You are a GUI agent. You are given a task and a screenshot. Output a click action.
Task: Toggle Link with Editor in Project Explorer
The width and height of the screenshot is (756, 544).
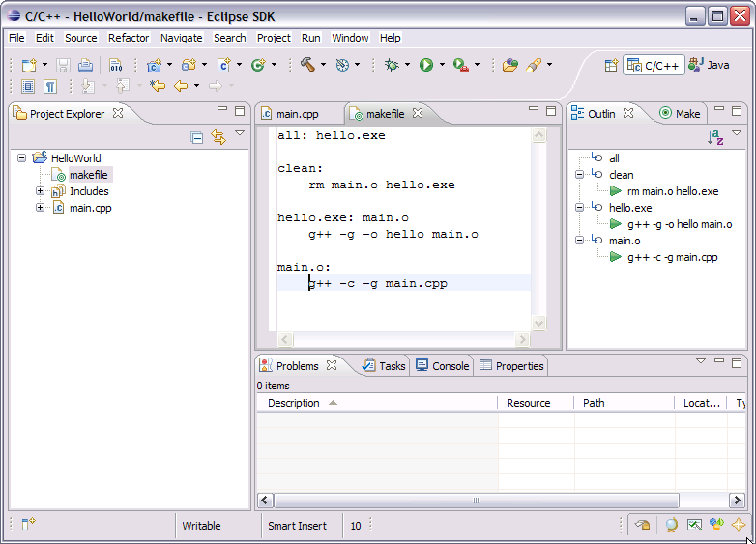[x=218, y=138]
